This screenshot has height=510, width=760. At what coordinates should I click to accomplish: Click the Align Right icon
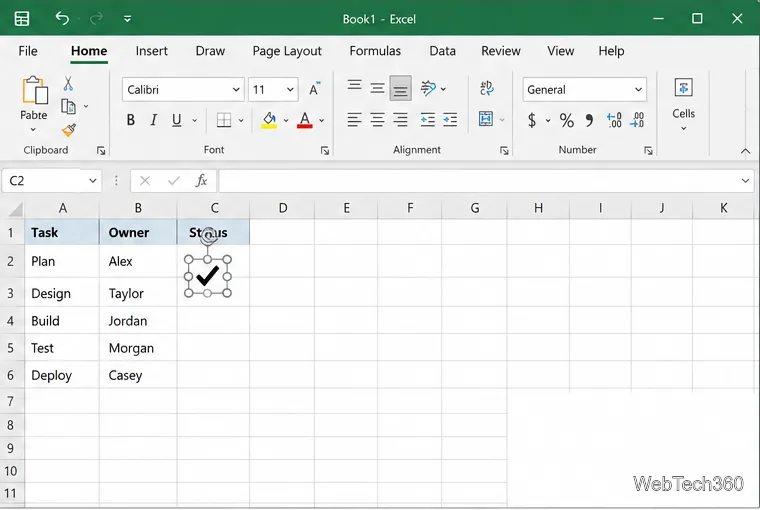click(x=400, y=119)
